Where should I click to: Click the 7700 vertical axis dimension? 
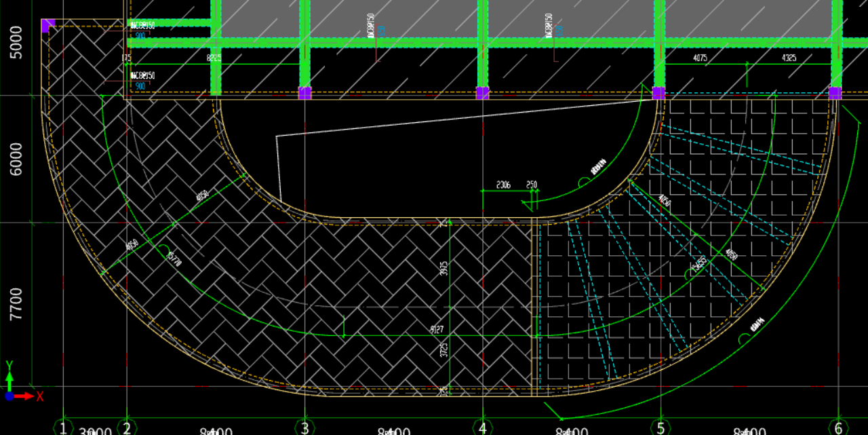(x=16, y=304)
